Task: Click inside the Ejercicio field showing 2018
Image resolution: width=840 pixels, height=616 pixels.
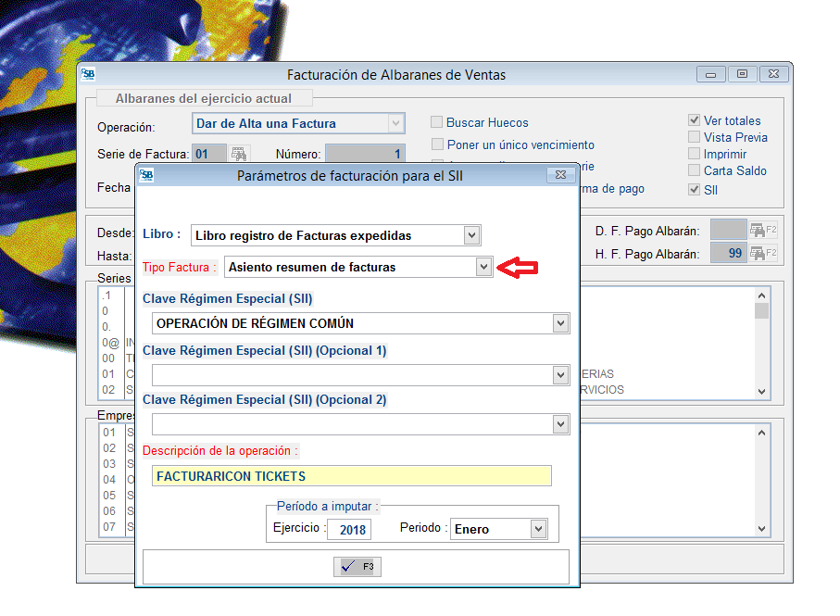Action: [x=350, y=529]
